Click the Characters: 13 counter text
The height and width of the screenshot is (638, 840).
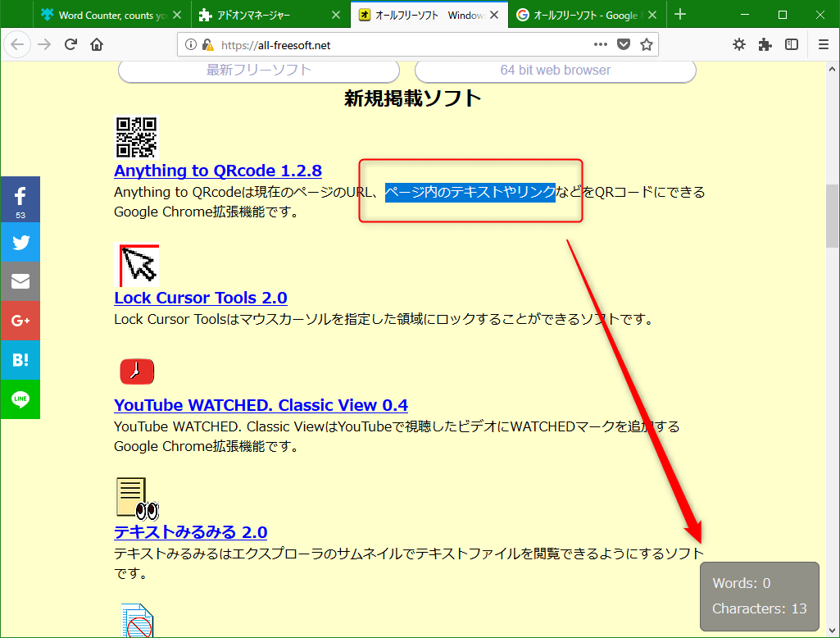(759, 608)
